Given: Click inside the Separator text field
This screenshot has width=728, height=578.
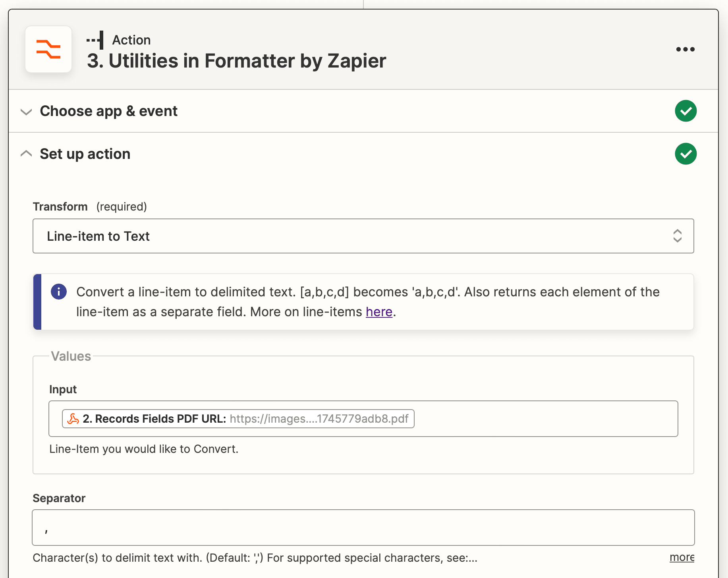Looking at the screenshot, I should pos(363,528).
